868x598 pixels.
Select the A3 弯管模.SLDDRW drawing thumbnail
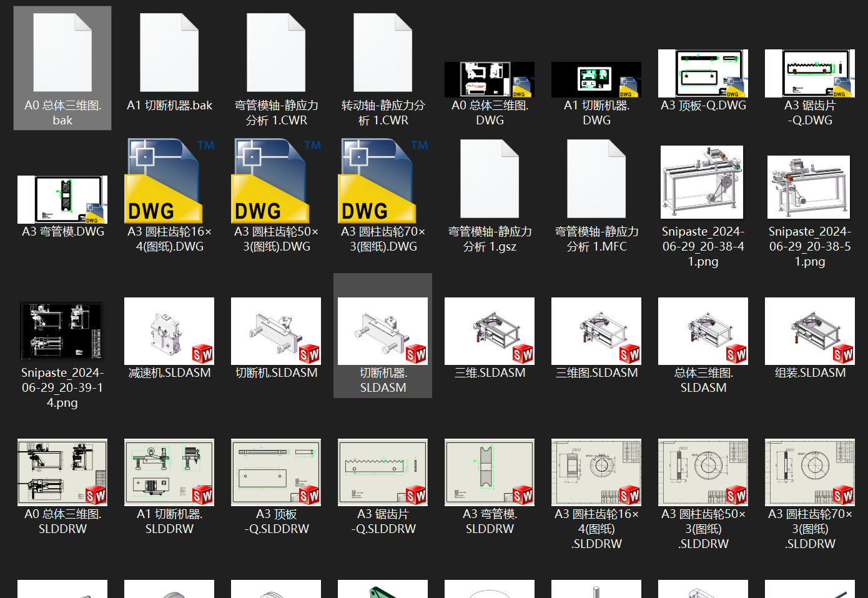(490, 472)
